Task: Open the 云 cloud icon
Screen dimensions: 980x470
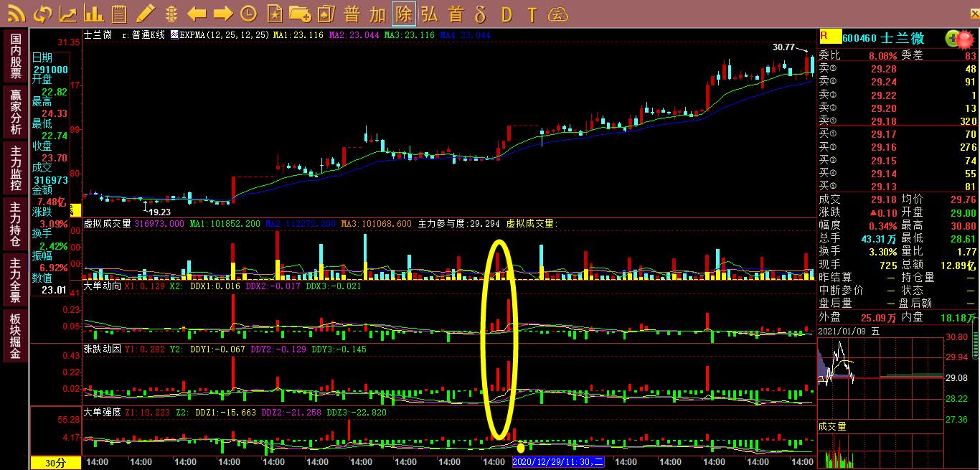Action: click(x=558, y=13)
